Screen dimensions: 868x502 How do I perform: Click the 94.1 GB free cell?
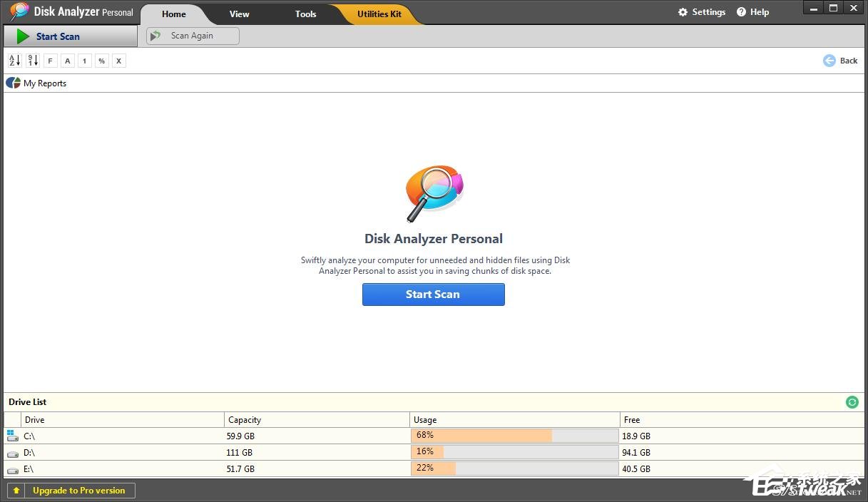(636, 453)
